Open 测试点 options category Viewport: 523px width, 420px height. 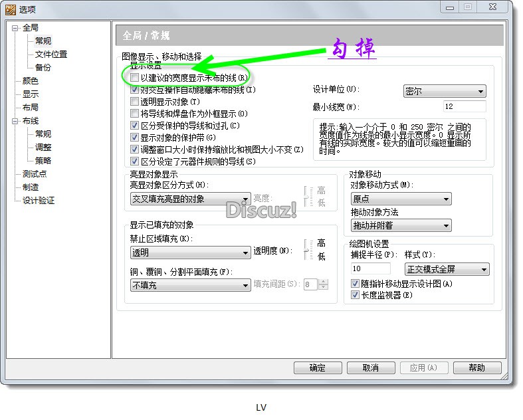35,174
